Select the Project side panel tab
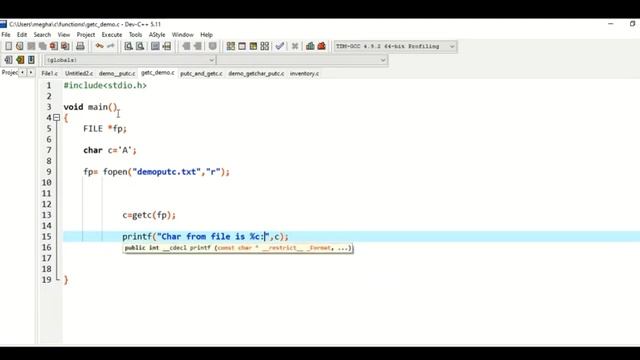This screenshot has width=640, height=360. [x=9, y=72]
